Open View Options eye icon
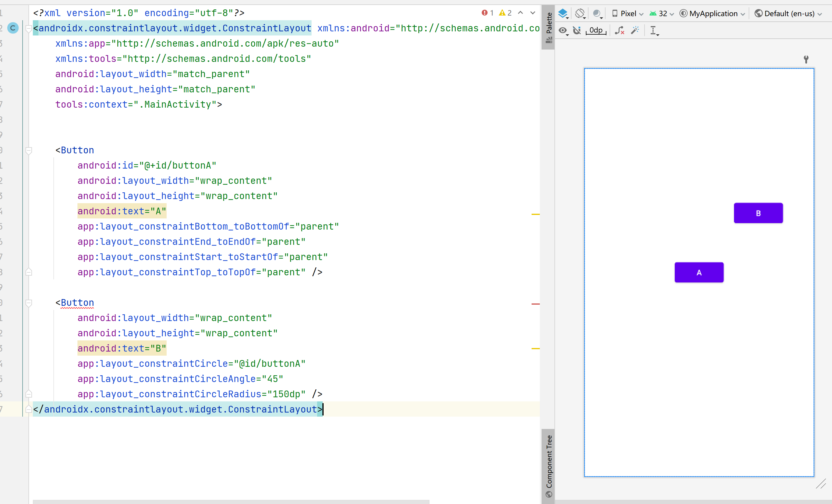The image size is (832, 504). pyautogui.click(x=563, y=30)
